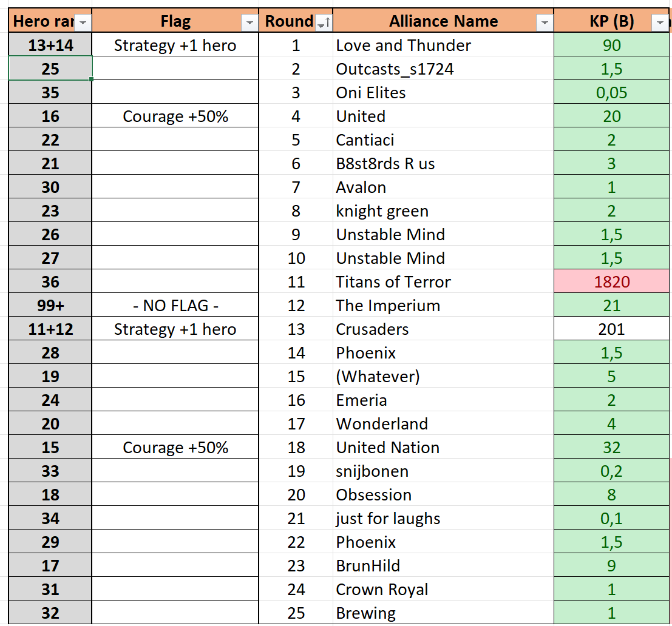This screenshot has width=672, height=626.
Task: Open the Hero rank column filter dropdown
Action: tap(83, 22)
